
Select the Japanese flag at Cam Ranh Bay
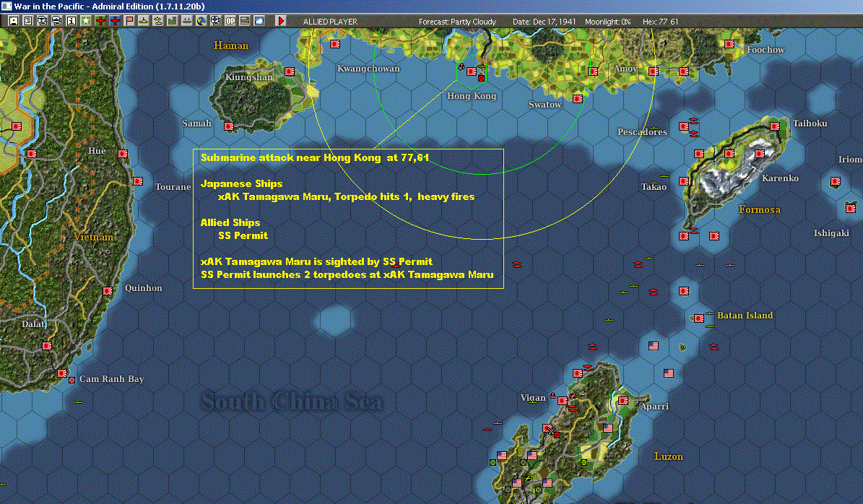pyautogui.click(x=62, y=373)
